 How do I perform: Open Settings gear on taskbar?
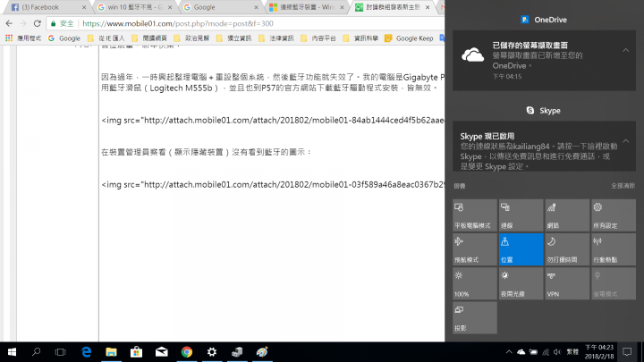coord(212,352)
